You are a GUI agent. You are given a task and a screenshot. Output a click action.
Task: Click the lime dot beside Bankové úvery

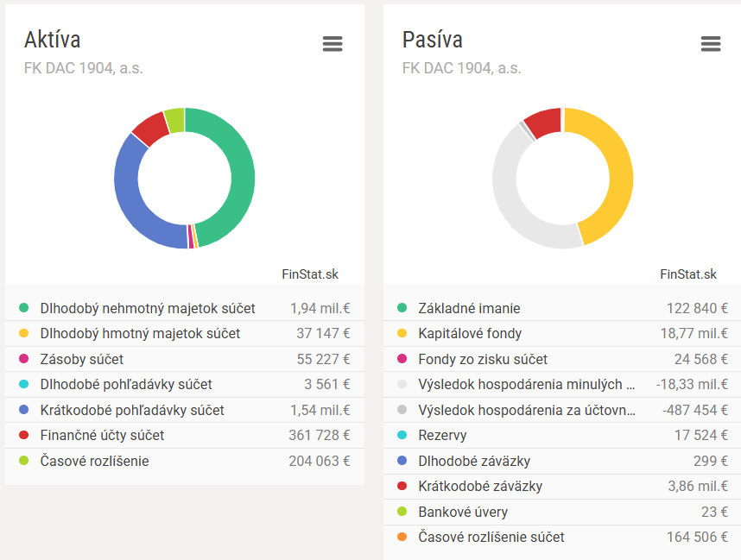(x=402, y=512)
